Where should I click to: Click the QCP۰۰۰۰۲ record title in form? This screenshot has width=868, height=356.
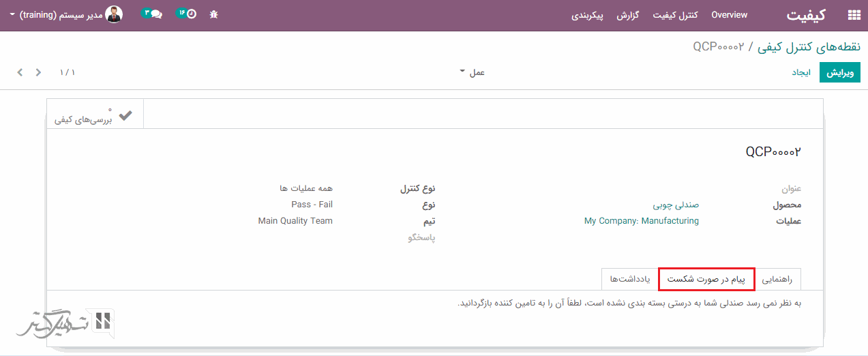(773, 152)
